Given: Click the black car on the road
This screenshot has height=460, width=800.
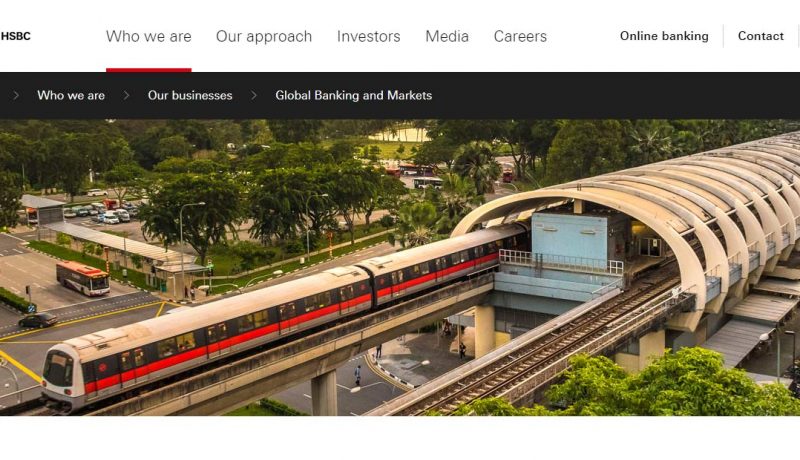Looking at the screenshot, I should pos(38,320).
